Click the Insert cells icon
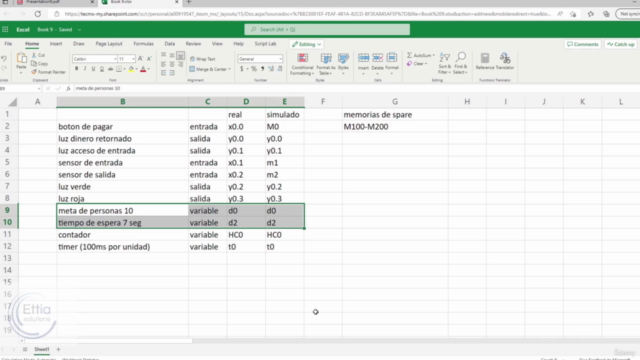 (x=363, y=58)
